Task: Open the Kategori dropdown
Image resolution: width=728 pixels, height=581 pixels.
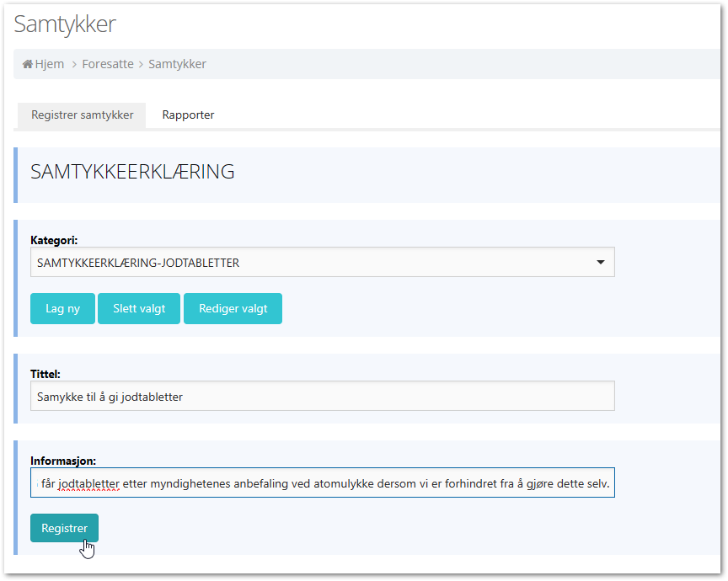Action: click(322, 262)
